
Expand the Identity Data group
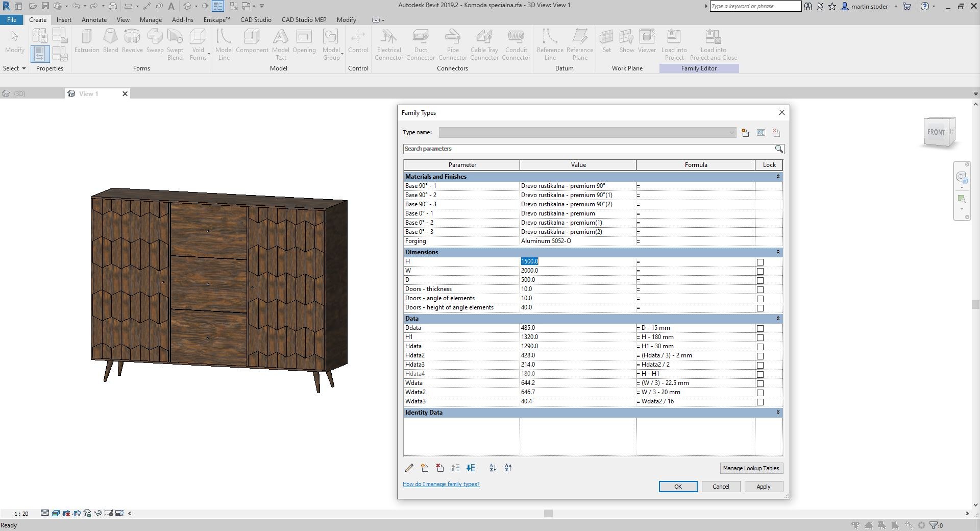(x=778, y=413)
